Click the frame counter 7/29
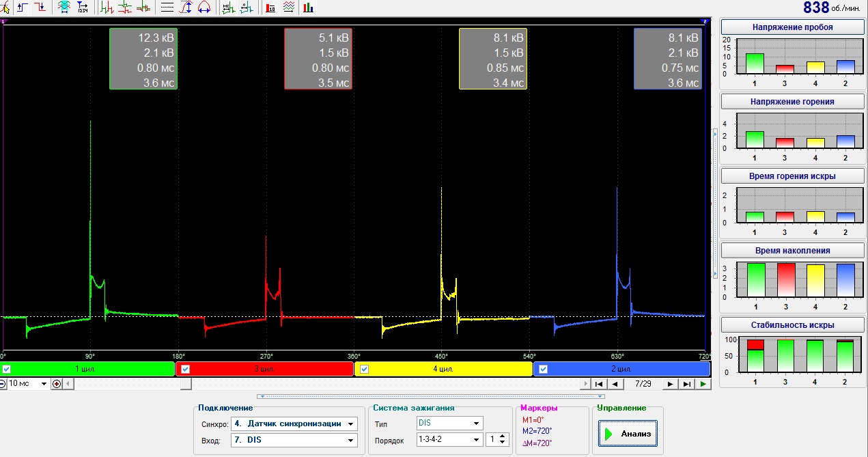 coord(643,384)
